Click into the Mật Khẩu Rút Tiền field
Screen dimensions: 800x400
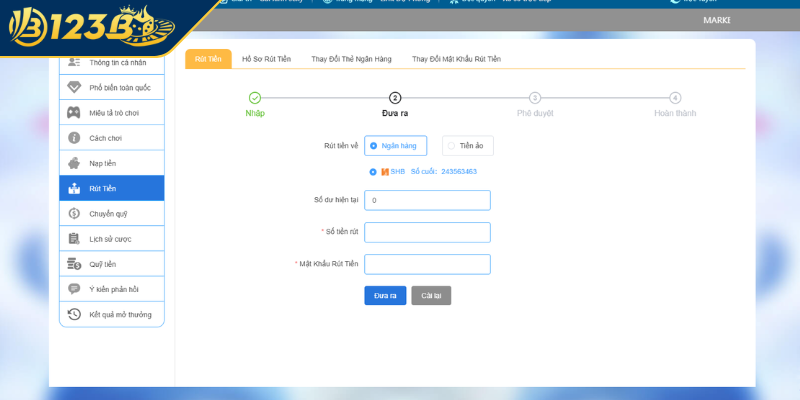point(427,264)
